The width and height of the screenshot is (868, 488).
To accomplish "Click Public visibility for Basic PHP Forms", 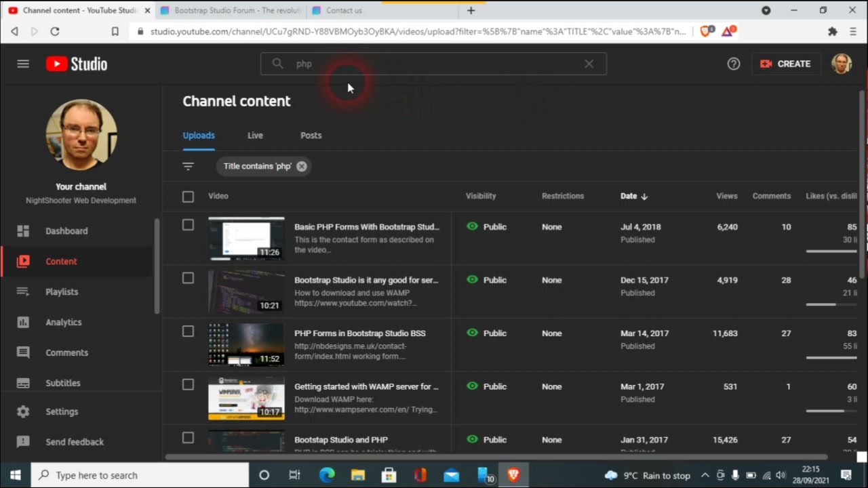I will (x=487, y=227).
